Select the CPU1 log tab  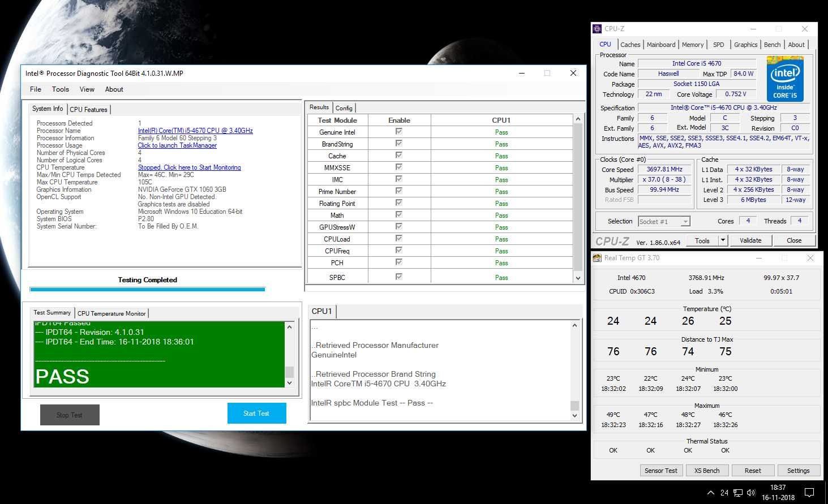pos(321,311)
